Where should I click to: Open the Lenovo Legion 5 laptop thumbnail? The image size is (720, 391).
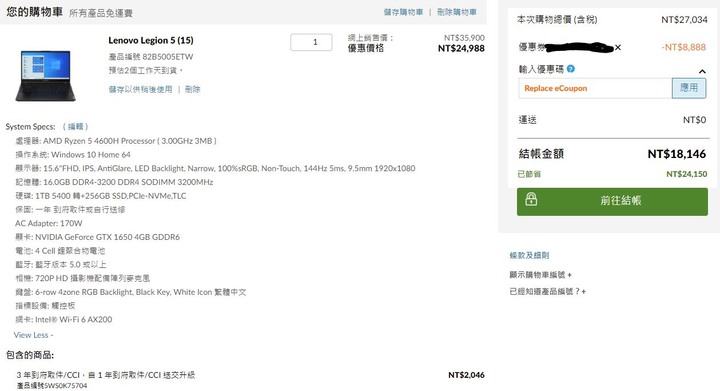45,75
